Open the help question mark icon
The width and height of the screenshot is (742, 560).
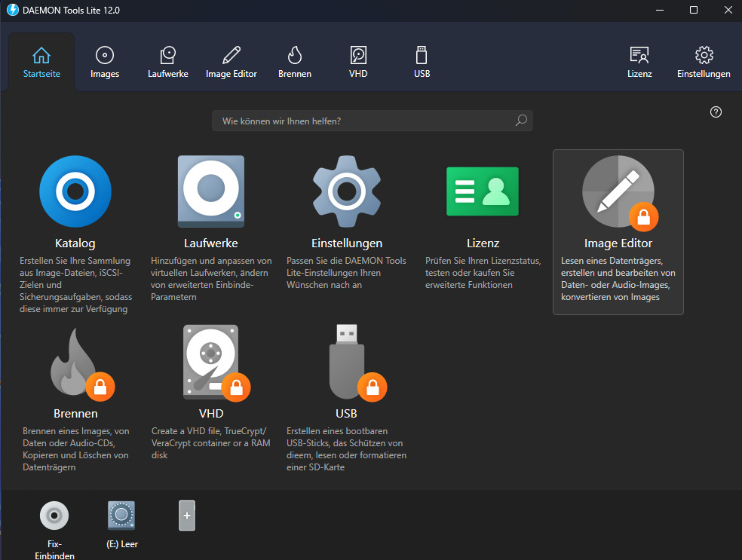click(716, 112)
